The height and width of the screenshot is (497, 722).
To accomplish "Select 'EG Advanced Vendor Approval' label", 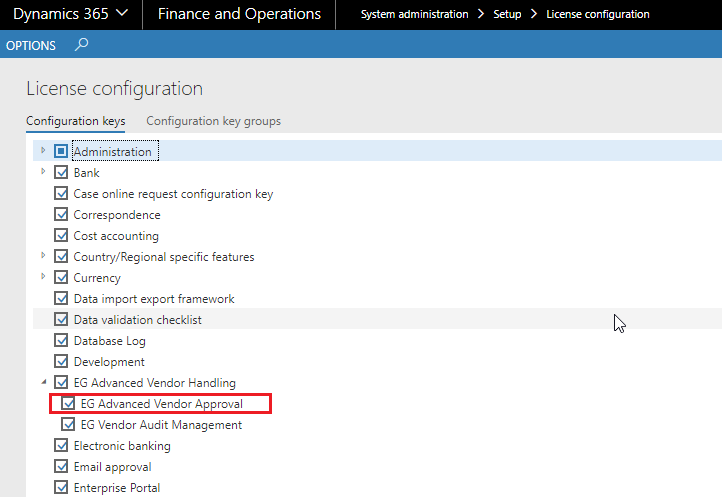I will click(162, 404).
